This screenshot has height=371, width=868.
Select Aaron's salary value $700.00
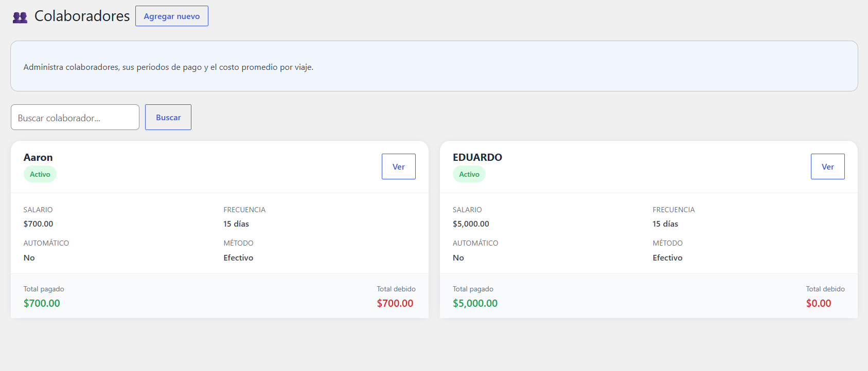point(39,224)
